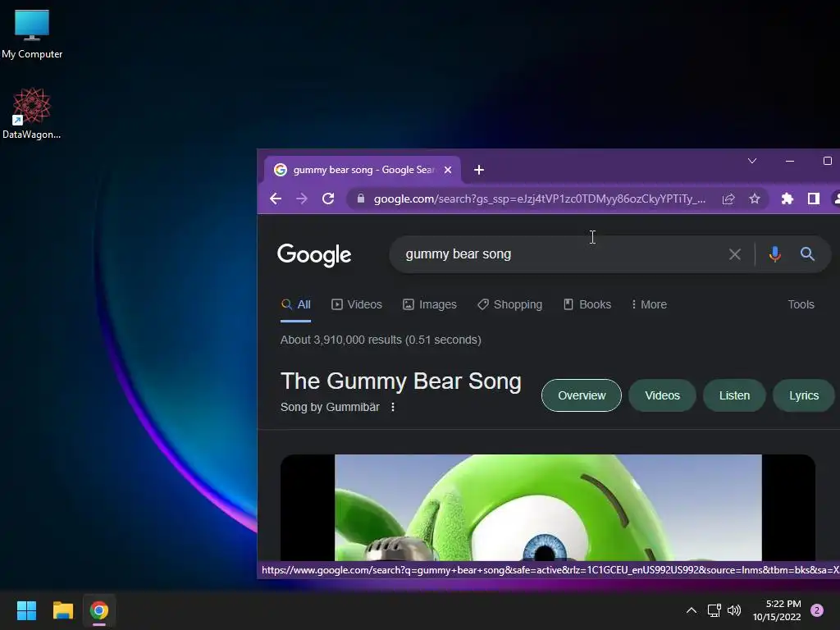Switch to the Shopping results tab

click(x=509, y=304)
